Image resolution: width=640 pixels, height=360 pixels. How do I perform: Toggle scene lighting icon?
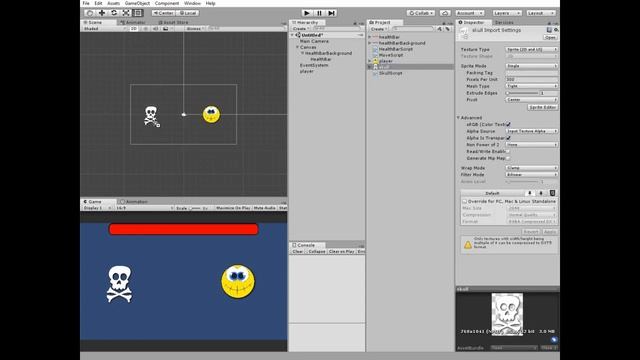145,29
